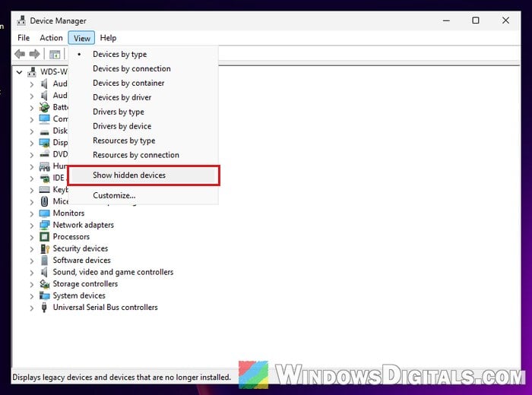Toggle Show hidden devices
The width and height of the screenshot is (532, 395).
144,175
